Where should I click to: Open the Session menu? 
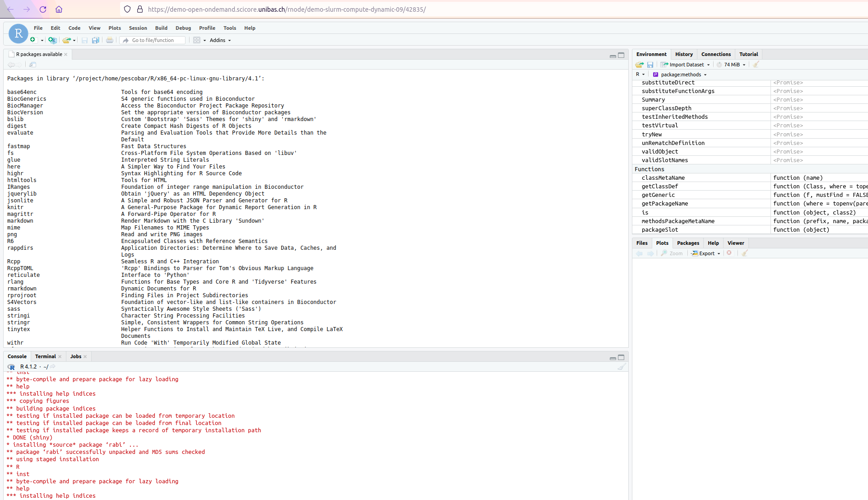pyautogui.click(x=138, y=28)
